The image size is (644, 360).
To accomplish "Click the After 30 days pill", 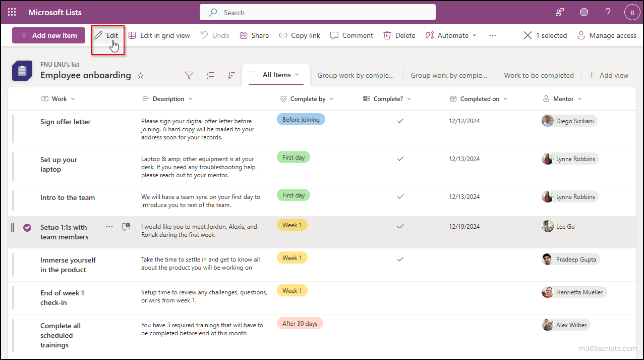I will pos(300,323).
